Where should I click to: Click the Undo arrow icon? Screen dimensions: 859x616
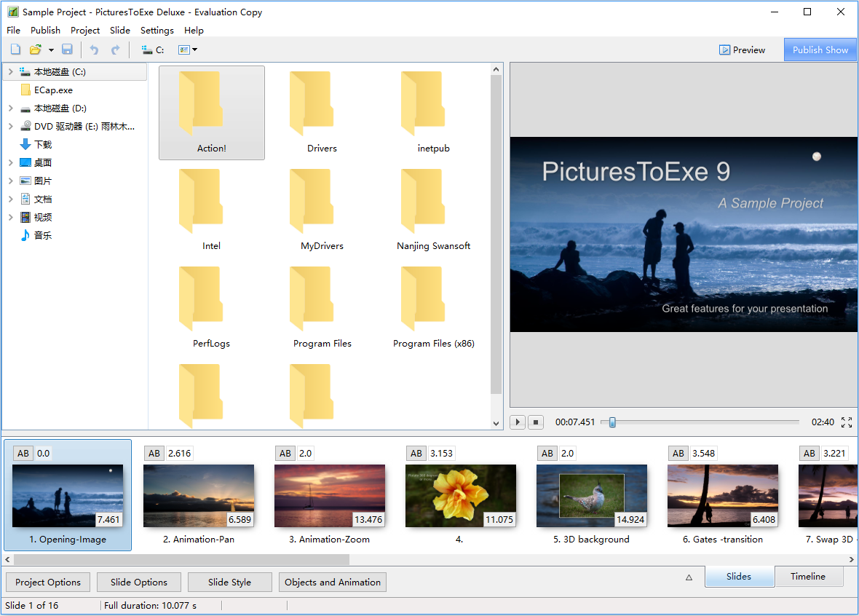[x=94, y=50]
